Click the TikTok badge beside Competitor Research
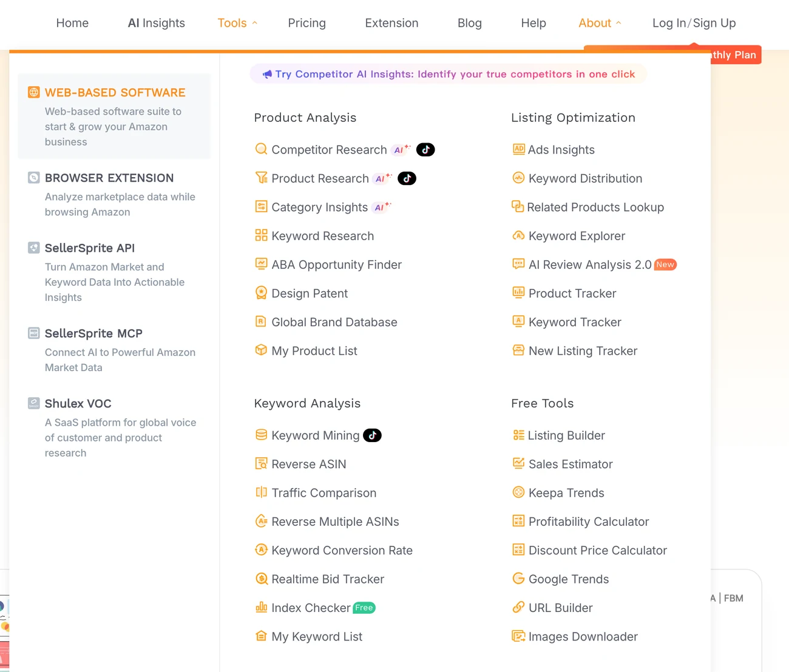The image size is (789, 672). click(425, 149)
